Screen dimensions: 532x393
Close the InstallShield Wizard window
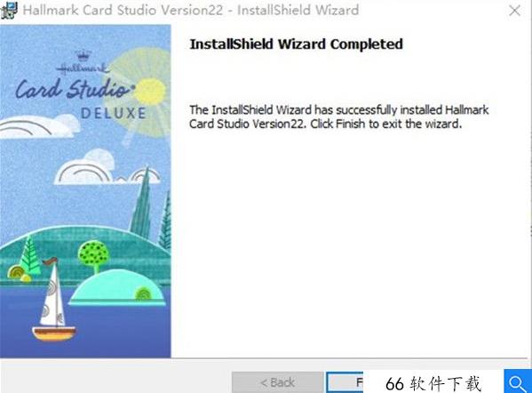pos(515,11)
